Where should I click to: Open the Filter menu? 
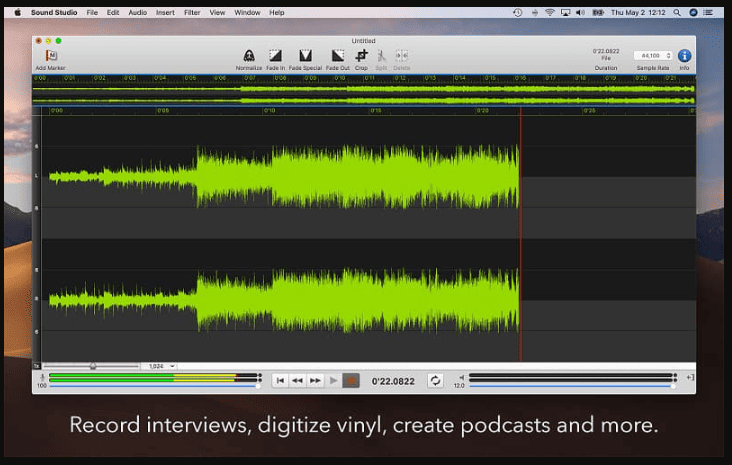(x=192, y=13)
